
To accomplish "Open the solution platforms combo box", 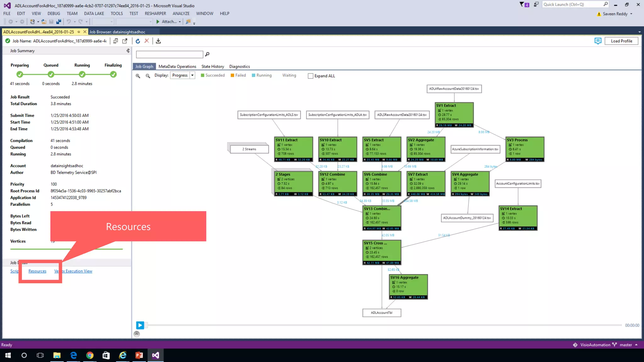I will click(x=134, y=22).
